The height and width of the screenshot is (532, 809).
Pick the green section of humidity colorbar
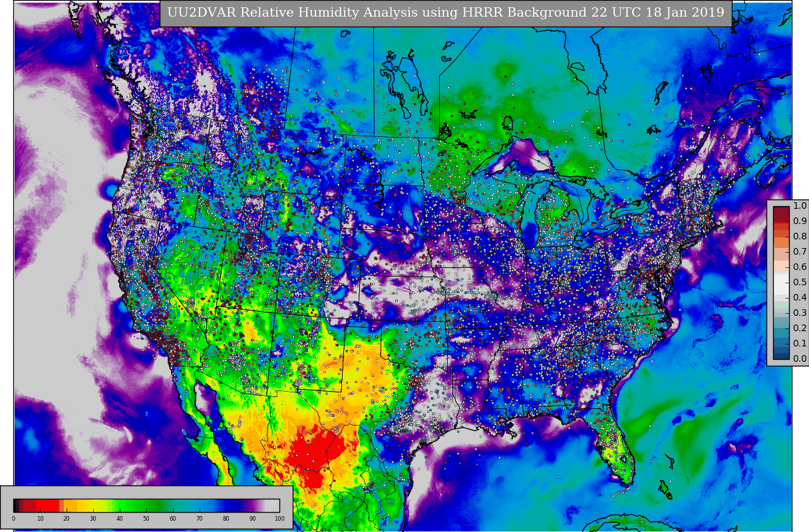[x=140, y=505]
